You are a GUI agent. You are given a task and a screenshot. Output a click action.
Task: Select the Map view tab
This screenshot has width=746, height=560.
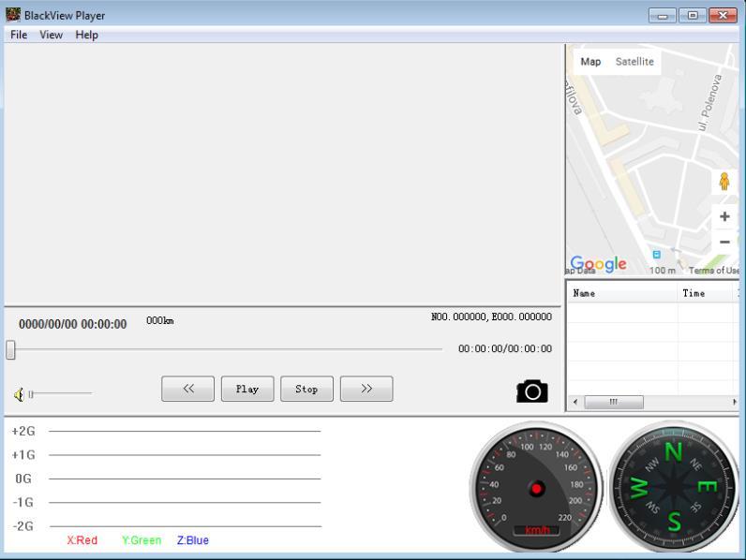point(590,61)
